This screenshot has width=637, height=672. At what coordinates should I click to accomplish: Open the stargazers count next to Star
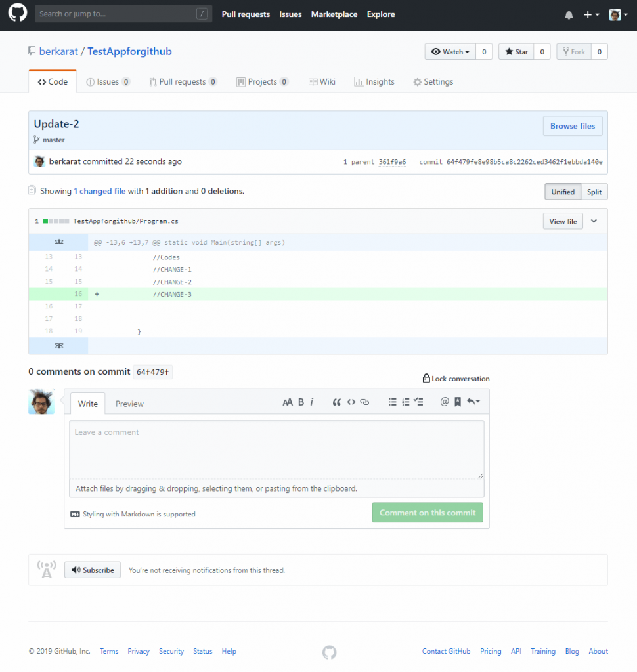coord(542,52)
